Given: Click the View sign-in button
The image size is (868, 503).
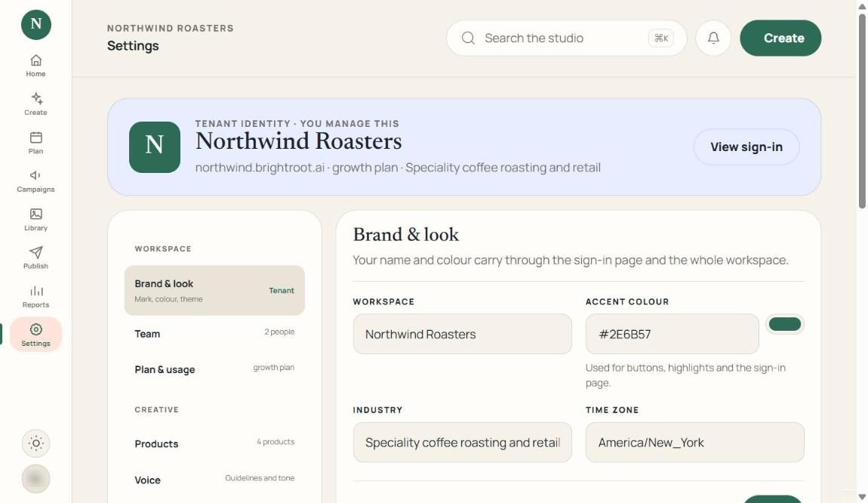Looking at the screenshot, I should pos(746,147).
